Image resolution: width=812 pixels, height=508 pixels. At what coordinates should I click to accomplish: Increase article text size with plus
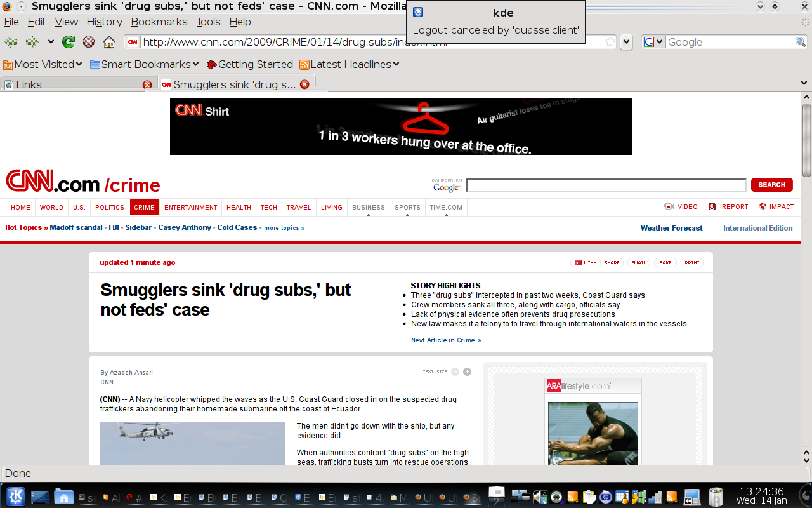click(x=467, y=372)
